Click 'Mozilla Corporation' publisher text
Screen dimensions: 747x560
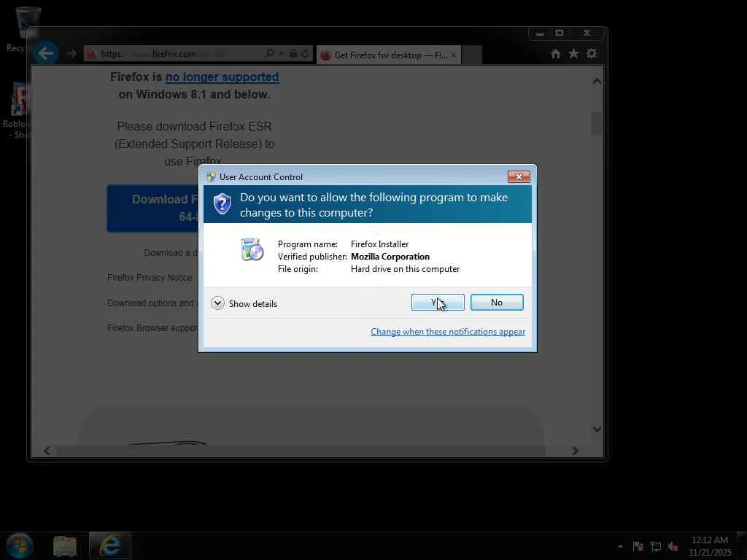[390, 257]
